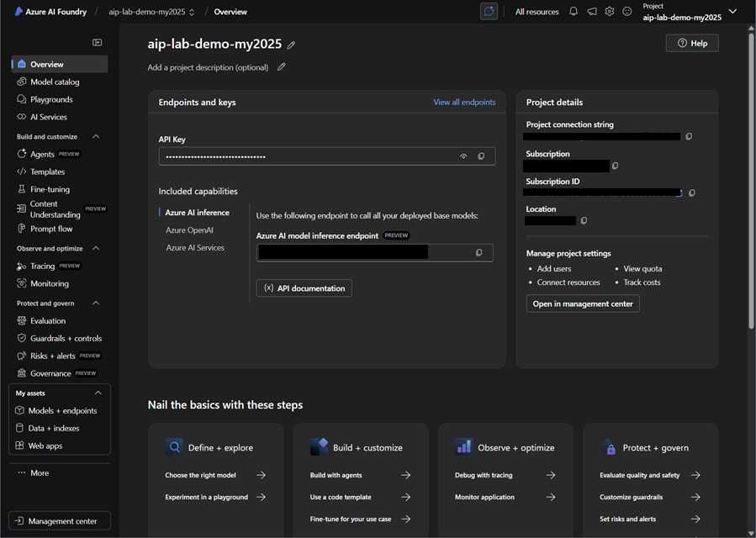Reveal the hidden API Key with eye icon

point(463,156)
